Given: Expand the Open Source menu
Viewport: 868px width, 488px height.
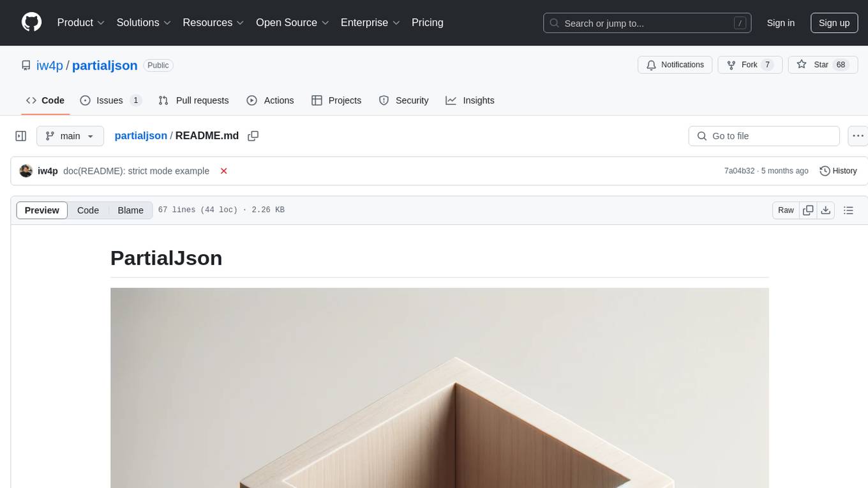Looking at the screenshot, I should (292, 22).
